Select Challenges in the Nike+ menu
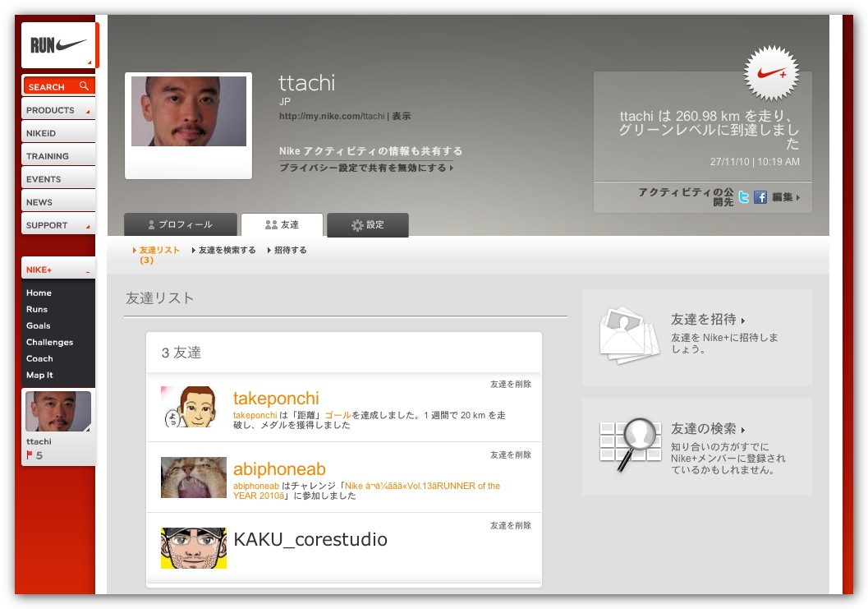Image resolution: width=868 pixels, height=609 pixels. pos(49,342)
